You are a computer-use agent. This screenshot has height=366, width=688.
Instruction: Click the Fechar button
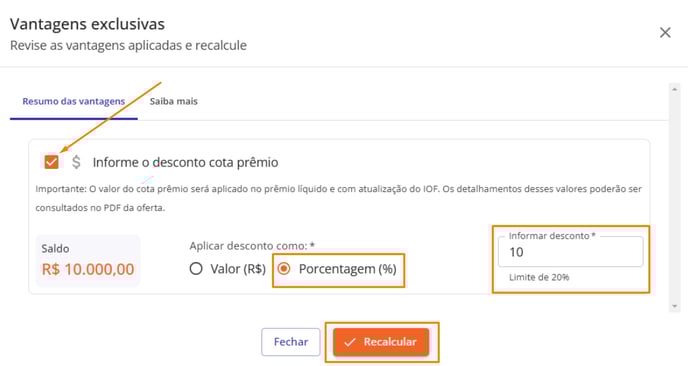pos(291,342)
